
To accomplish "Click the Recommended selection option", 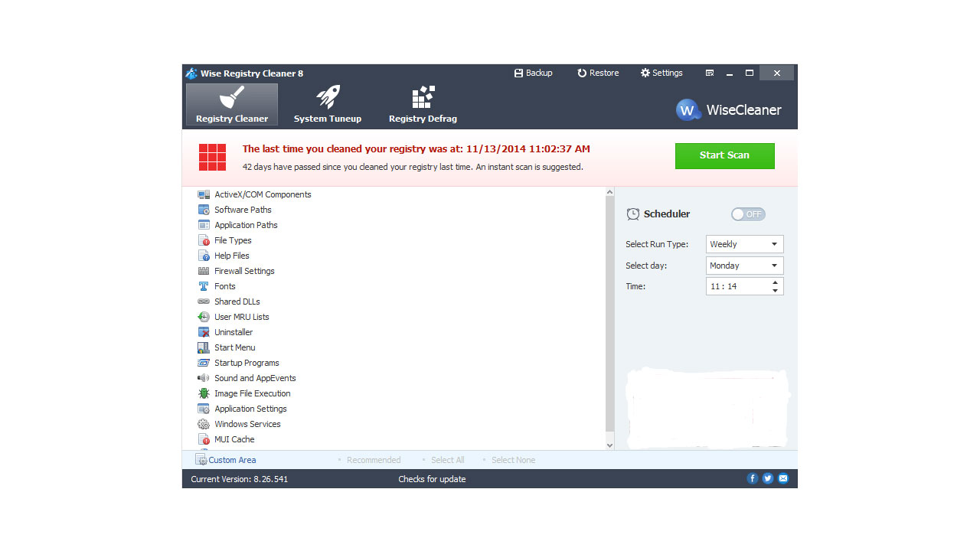I will pos(374,460).
